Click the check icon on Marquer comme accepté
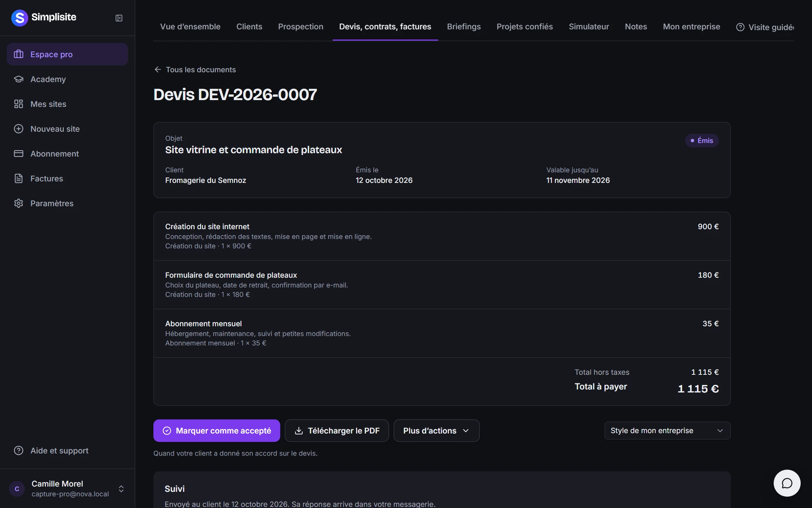The height and width of the screenshot is (508, 812). [167, 431]
